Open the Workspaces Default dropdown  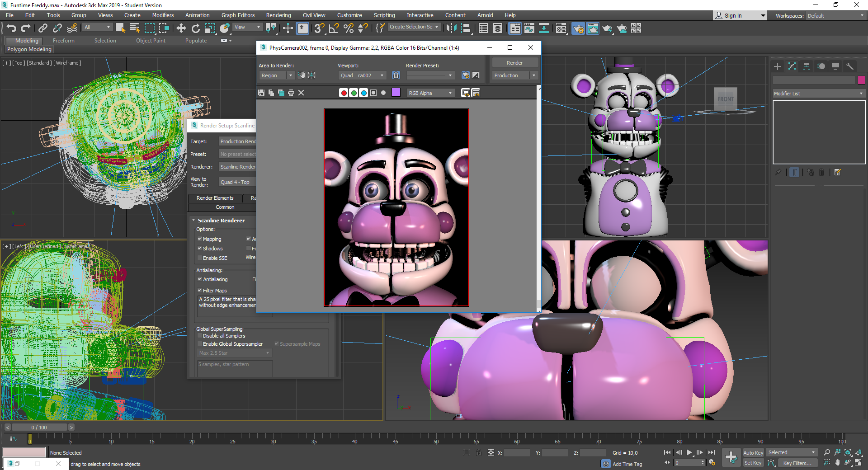(835, 16)
